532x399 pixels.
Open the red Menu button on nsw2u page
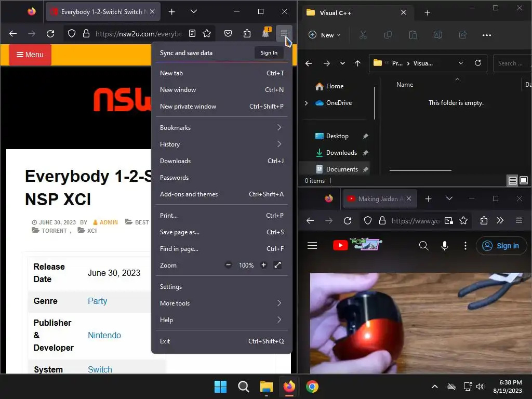[30, 55]
